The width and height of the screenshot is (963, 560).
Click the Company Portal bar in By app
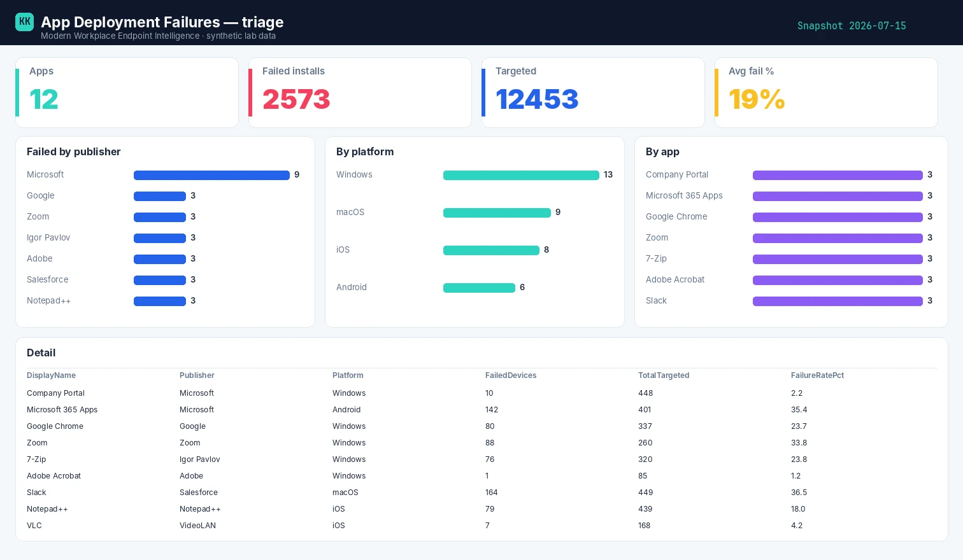[x=838, y=175]
